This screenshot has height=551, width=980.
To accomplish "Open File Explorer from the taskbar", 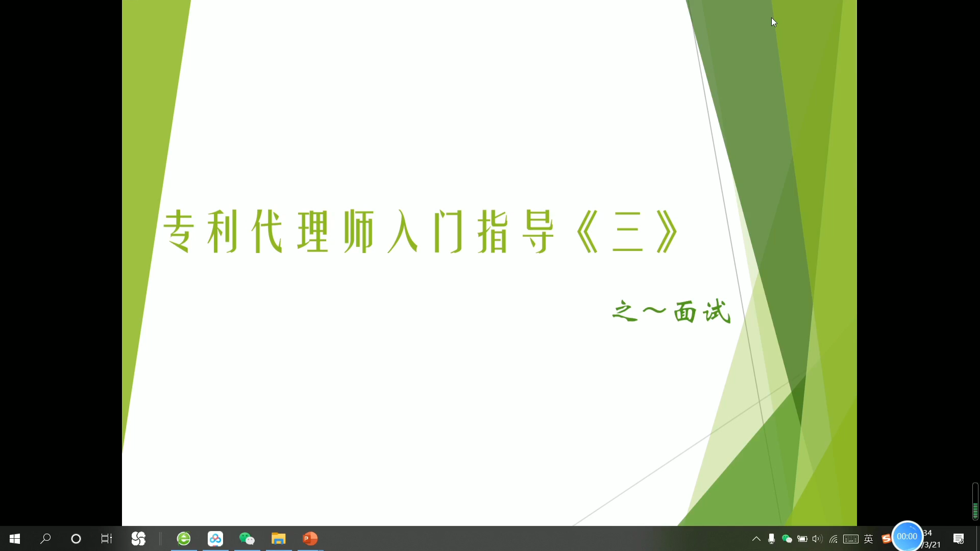I will coord(279,538).
